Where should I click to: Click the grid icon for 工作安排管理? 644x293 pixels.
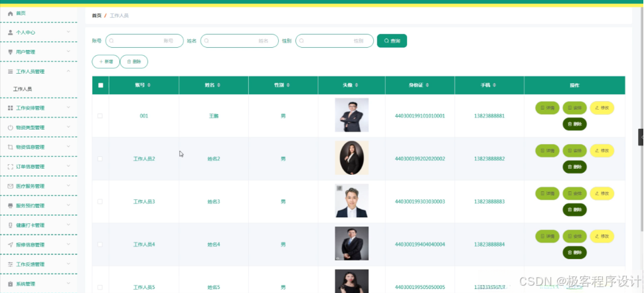click(10, 108)
